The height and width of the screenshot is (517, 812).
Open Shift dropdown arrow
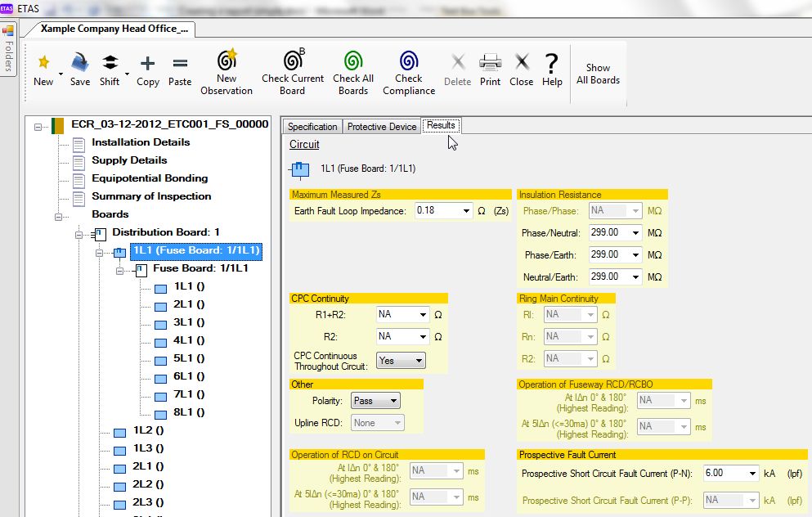(127, 74)
